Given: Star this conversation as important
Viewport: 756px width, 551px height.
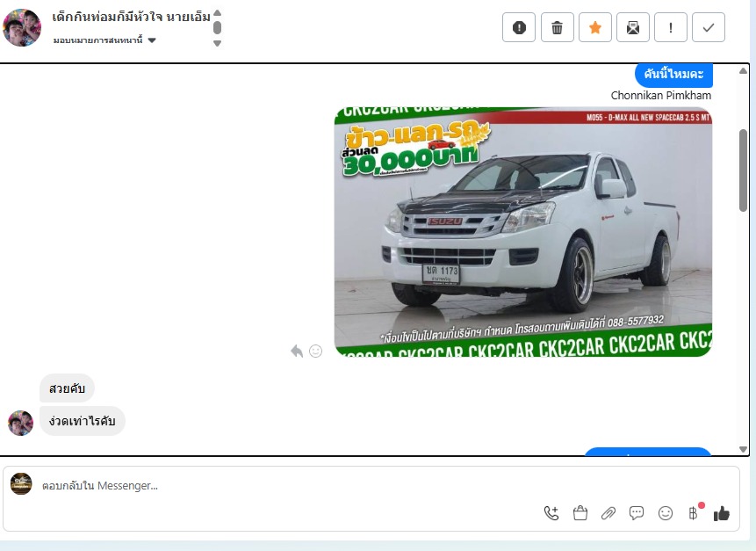Looking at the screenshot, I should (595, 27).
